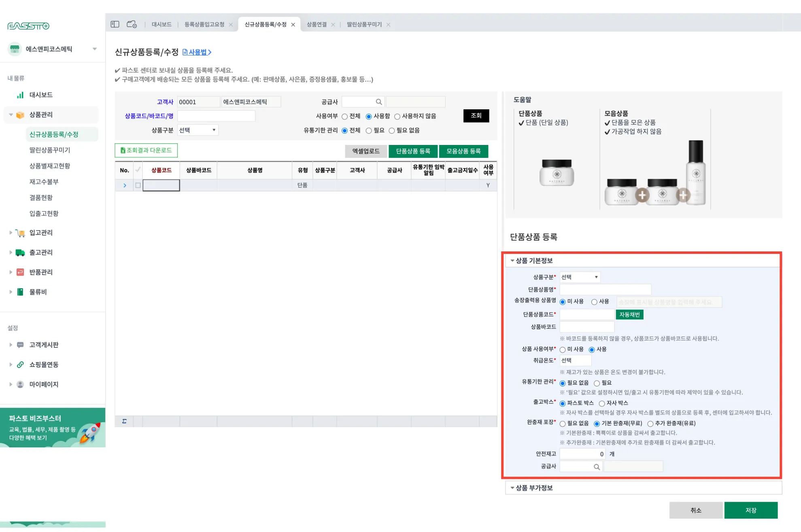Click the 공급사 search magnifier in filter area
This screenshot has width=801, height=532.
(x=378, y=102)
